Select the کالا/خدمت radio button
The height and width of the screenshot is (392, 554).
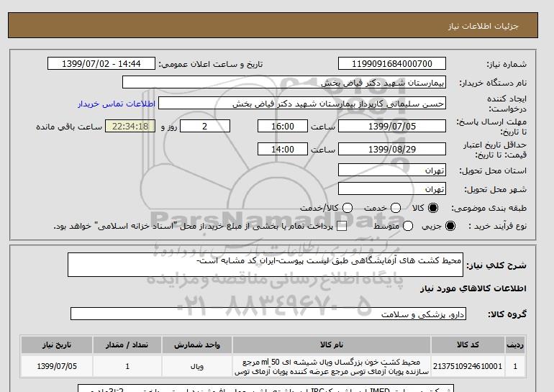point(348,208)
